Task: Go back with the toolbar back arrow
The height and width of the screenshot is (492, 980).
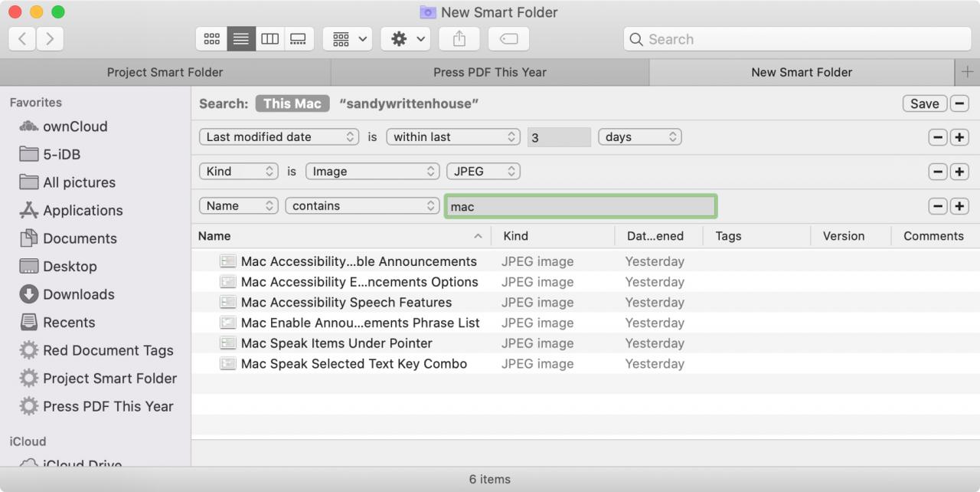Action: coord(22,39)
